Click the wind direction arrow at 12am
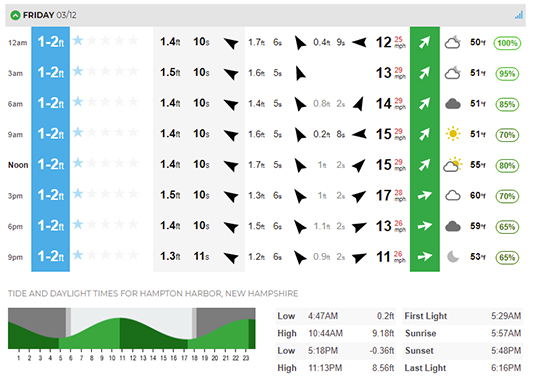This screenshot has height=387, width=533. coord(425,43)
